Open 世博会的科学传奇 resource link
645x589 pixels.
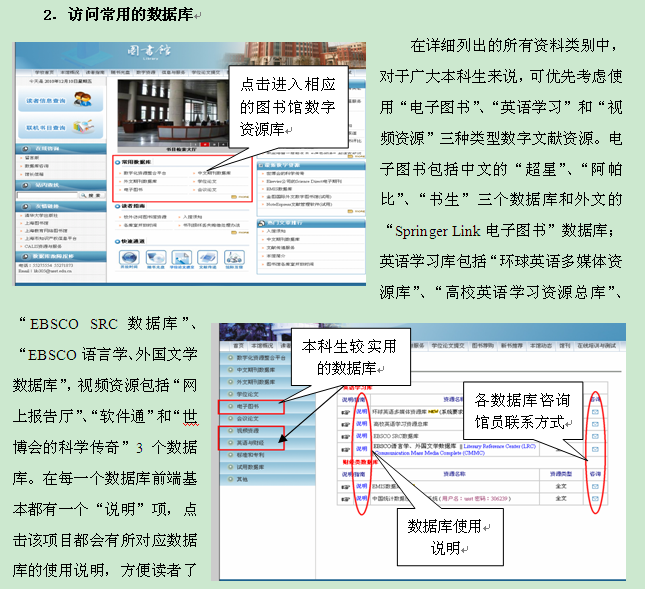tap(285, 173)
